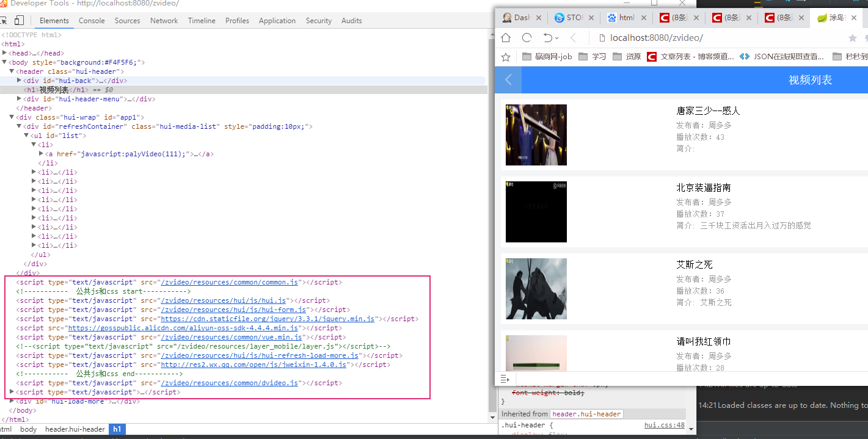Select the html browser tab
The height and width of the screenshot is (439, 868).
click(x=622, y=18)
